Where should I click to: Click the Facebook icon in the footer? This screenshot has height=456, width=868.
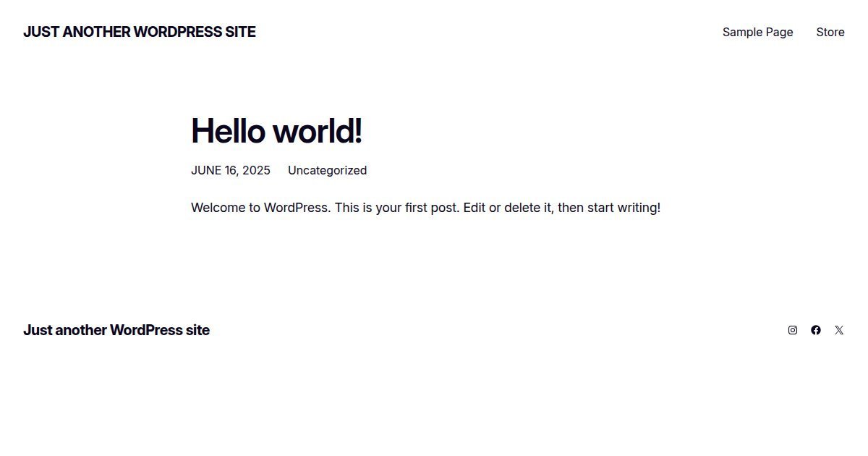pyautogui.click(x=816, y=330)
